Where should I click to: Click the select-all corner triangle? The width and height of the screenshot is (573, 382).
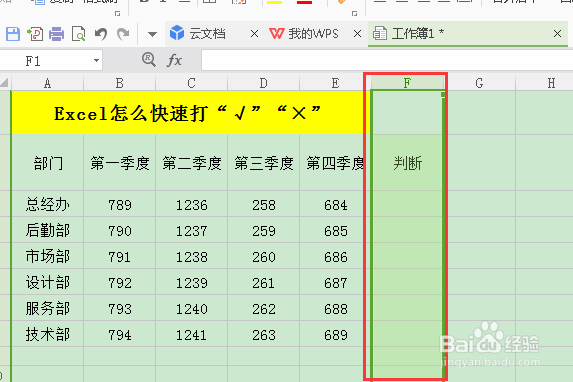click(x=5, y=83)
